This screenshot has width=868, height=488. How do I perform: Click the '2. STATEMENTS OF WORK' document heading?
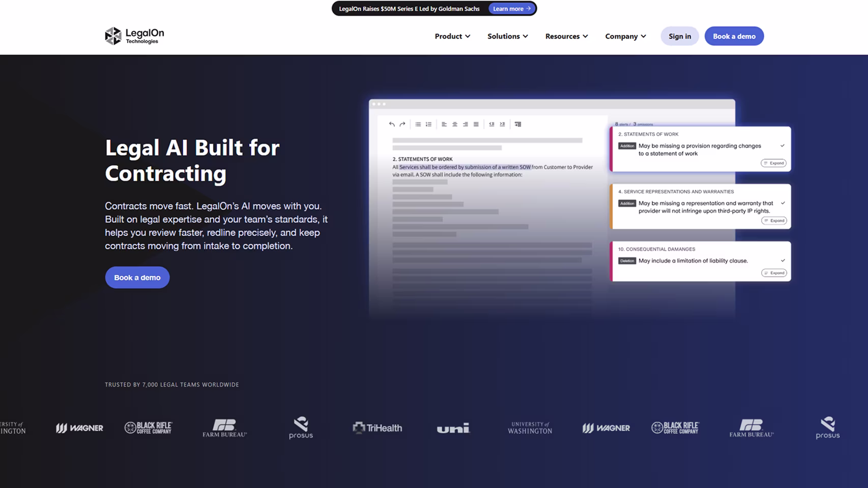pos(422,159)
